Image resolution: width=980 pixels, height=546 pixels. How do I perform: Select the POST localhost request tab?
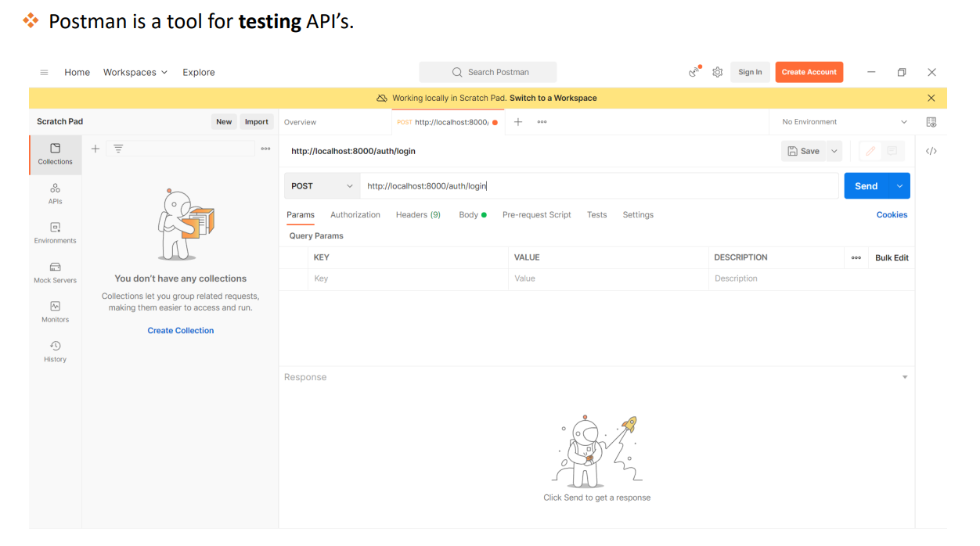448,122
